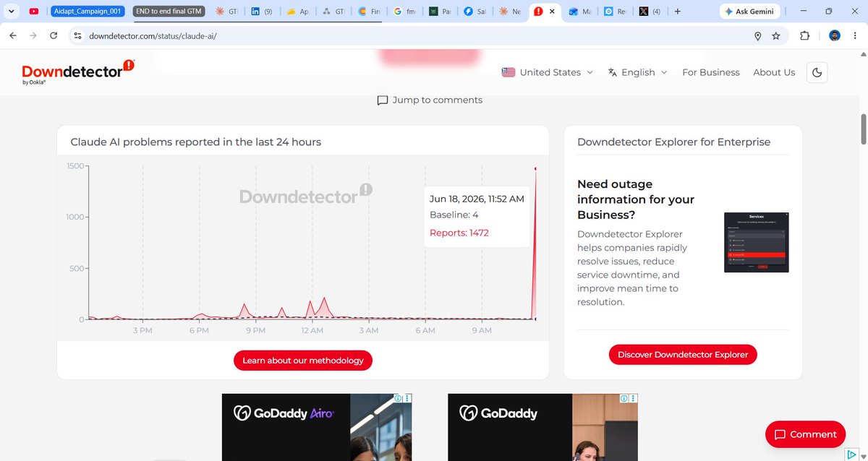Click the 'Reports: 1472' tooltip text
Screen dimensions: 868x461
459,233
